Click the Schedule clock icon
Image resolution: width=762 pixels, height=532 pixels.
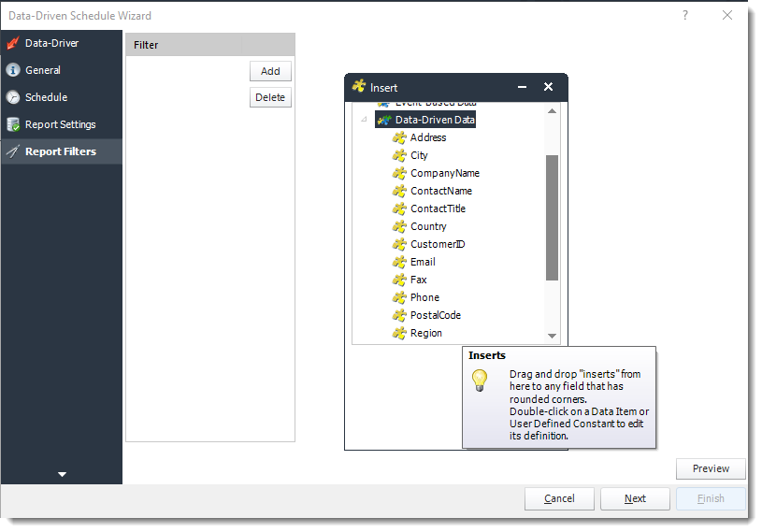(x=13, y=97)
